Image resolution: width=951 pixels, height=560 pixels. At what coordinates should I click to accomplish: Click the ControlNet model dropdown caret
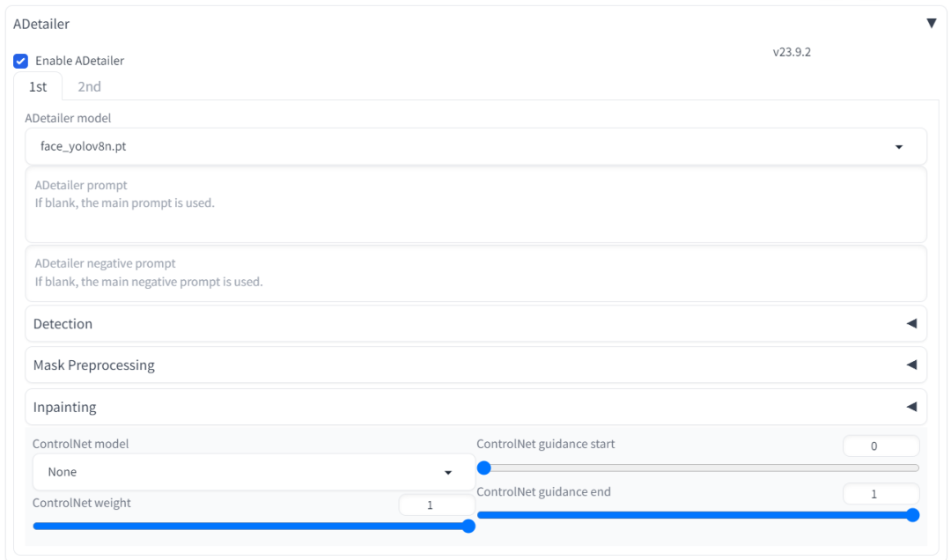tap(448, 473)
